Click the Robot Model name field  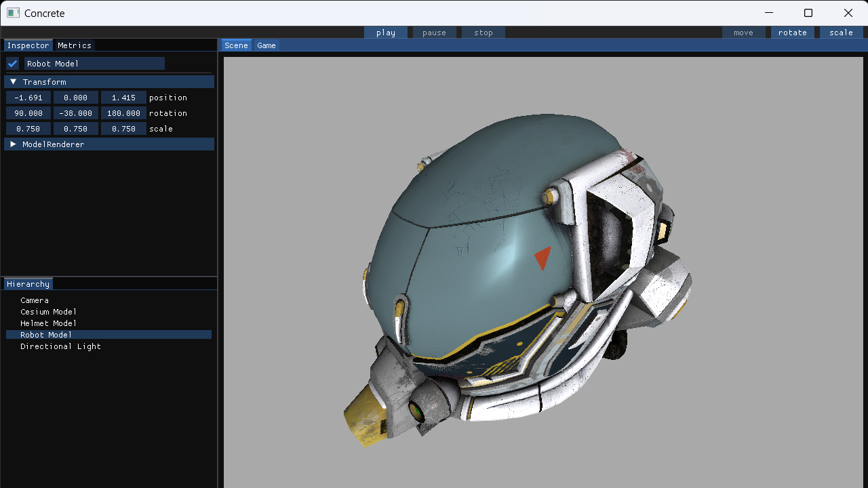94,64
